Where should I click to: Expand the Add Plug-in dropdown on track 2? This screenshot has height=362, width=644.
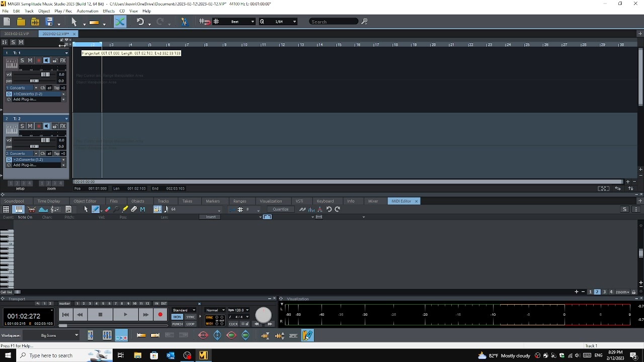pos(63,165)
